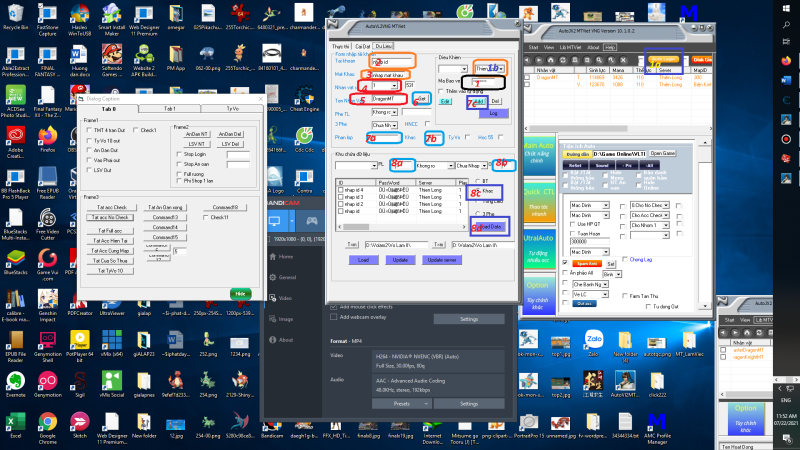800x450 pixels.
Task: Open the Phe TL dropdown
Action: click(x=385, y=112)
